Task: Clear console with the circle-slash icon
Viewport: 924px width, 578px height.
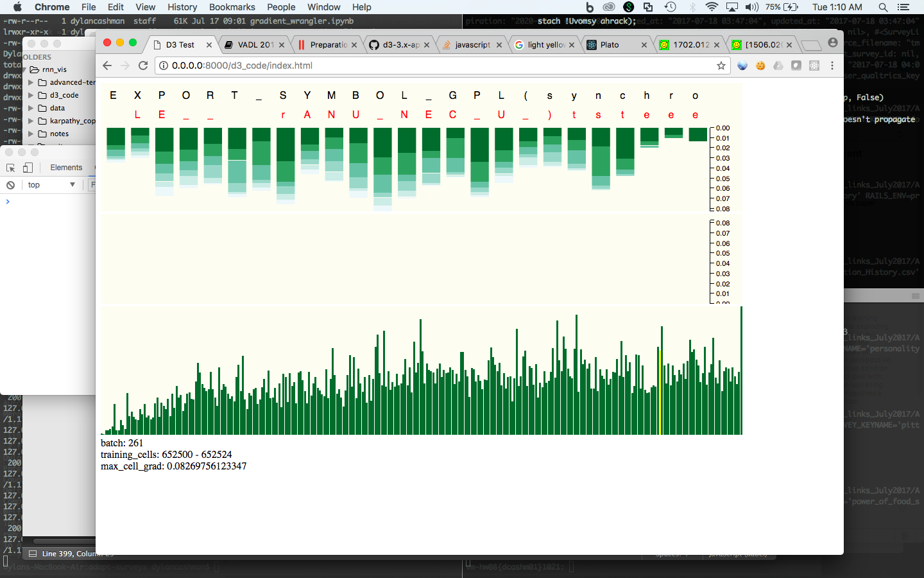Action: [x=10, y=185]
